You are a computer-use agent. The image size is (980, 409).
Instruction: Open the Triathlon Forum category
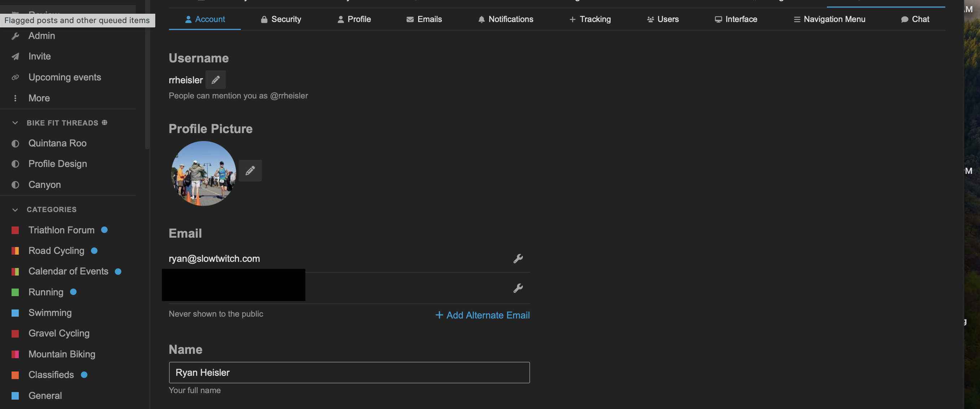(x=61, y=230)
